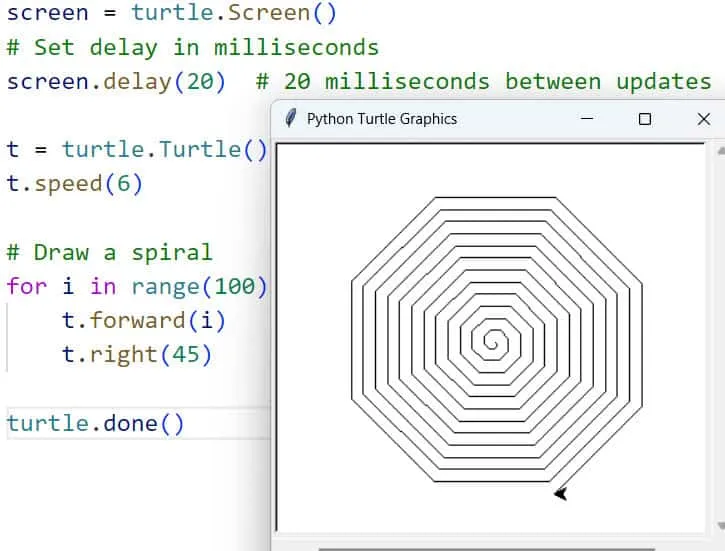Image resolution: width=725 pixels, height=551 pixels.
Task: Close the Python Turtle Graphics window
Action: 703,118
